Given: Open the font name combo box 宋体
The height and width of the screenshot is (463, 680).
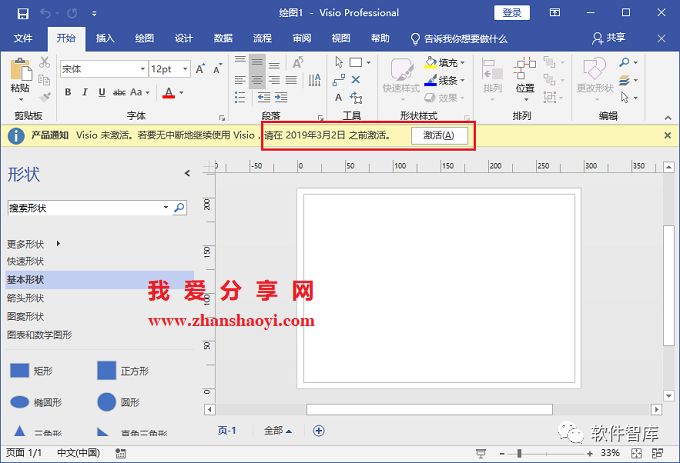Looking at the screenshot, I should (103, 69).
